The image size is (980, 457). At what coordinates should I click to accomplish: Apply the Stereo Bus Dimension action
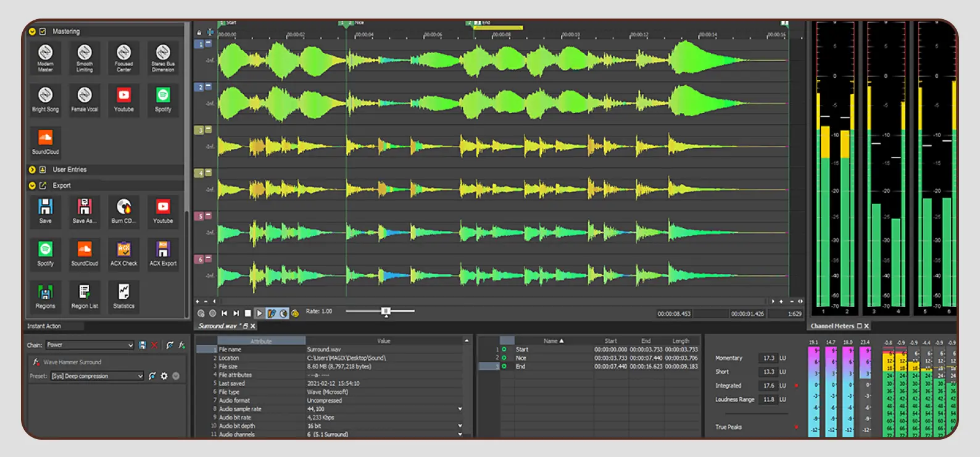coord(163,57)
